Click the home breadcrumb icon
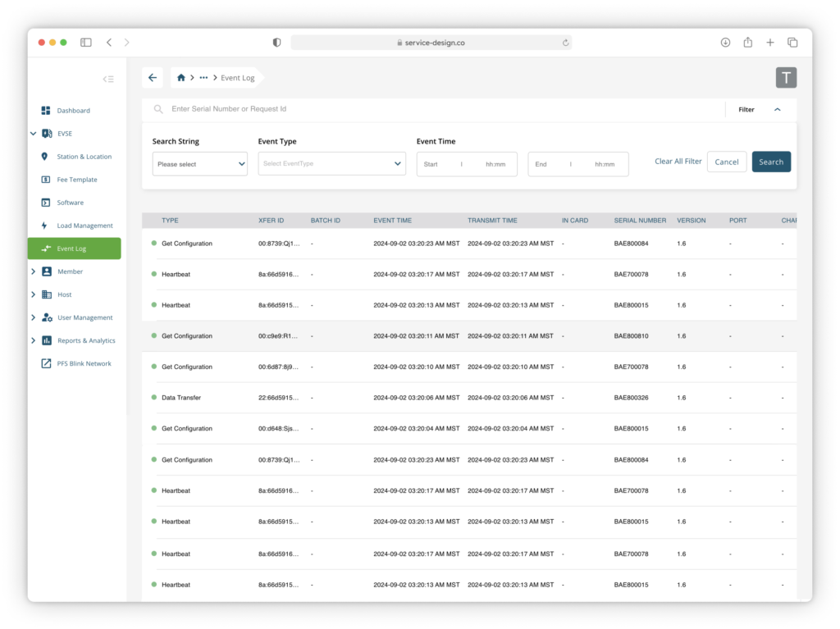The height and width of the screenshot is (629, 840). [x=180, y=77]
